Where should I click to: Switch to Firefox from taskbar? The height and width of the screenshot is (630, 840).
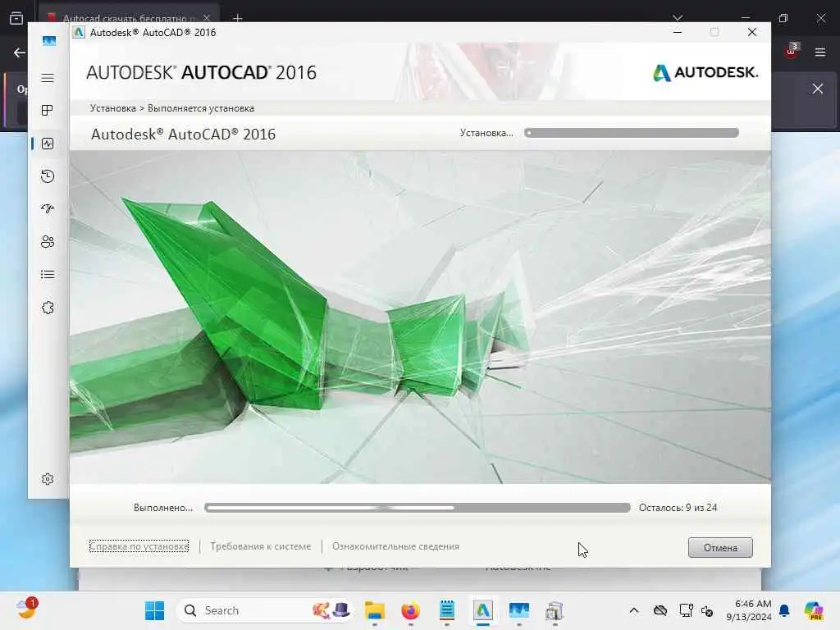(x=410, y=610)
